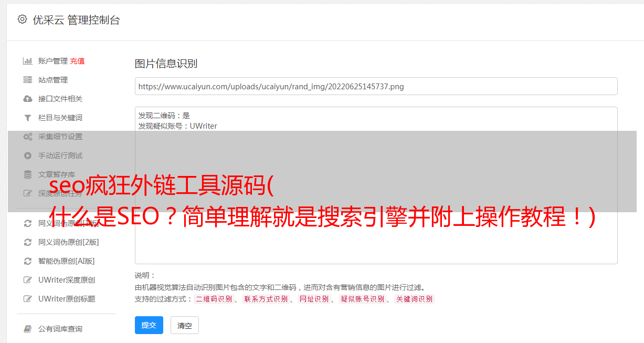Screen dimensions: 644x343
Task: Open UWriter深度原创 menu item
Action: click(x=67, y=280)
